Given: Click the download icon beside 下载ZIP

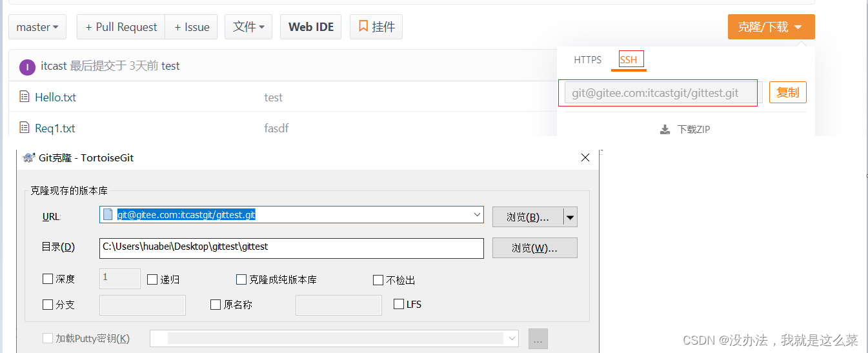Looking at the screenshot, I should pyautogui.click(x=665, y=130).
